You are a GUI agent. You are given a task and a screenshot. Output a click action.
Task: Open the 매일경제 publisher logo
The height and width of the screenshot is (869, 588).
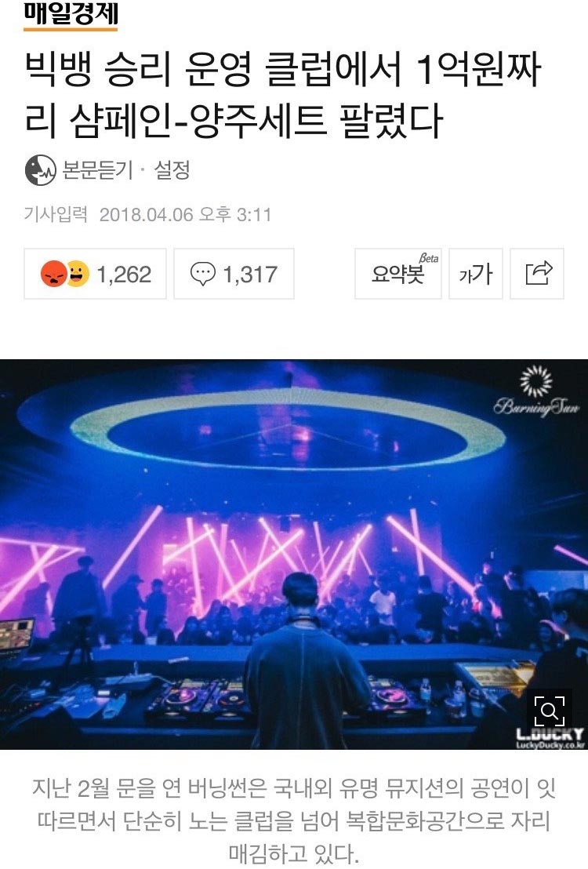pyautogui.click(x=71, y=14)
